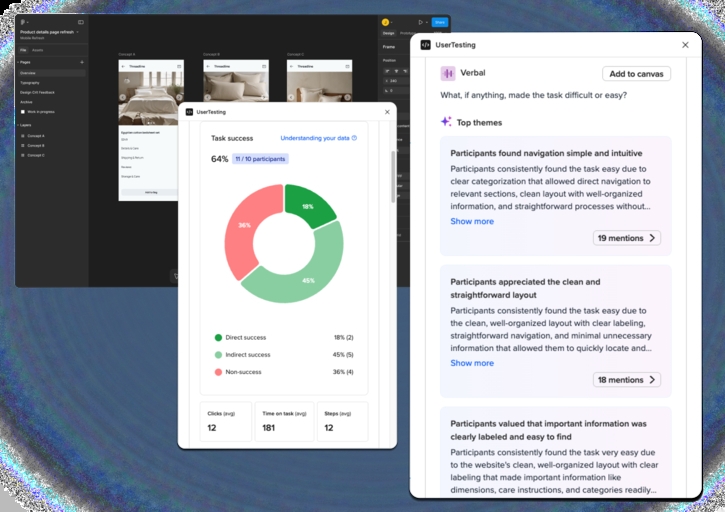The image size is (725, 512).
Task: Select the Prototype tab in right panel
Action: [408, 33]
